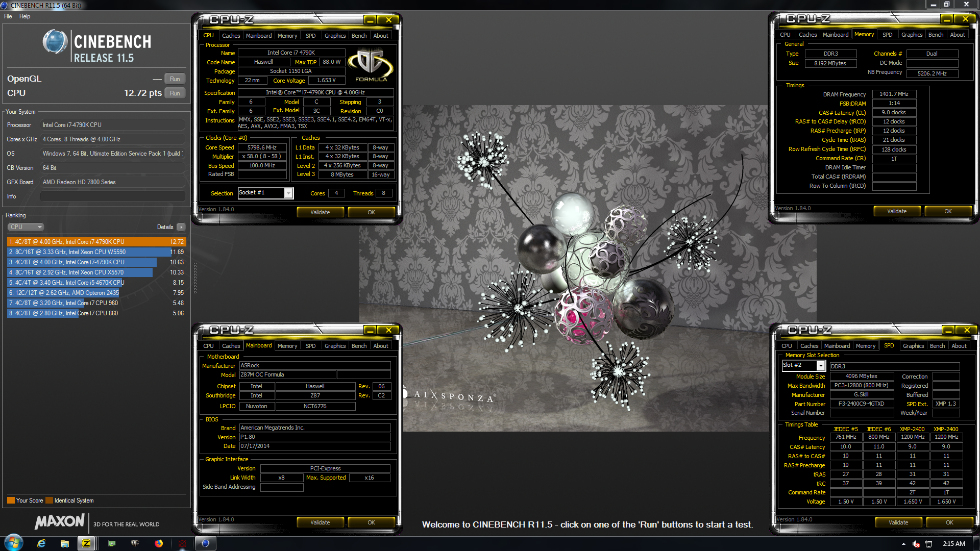Select ranking row 1 score 12.72
Screen dimensions: 980x551
[x=96, y=242]
